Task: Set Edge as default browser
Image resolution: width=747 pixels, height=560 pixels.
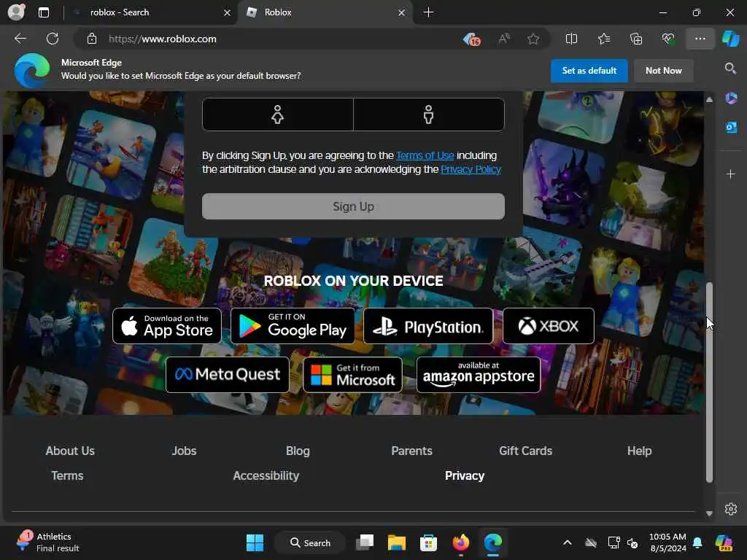Action: click(x=589, y=71)
